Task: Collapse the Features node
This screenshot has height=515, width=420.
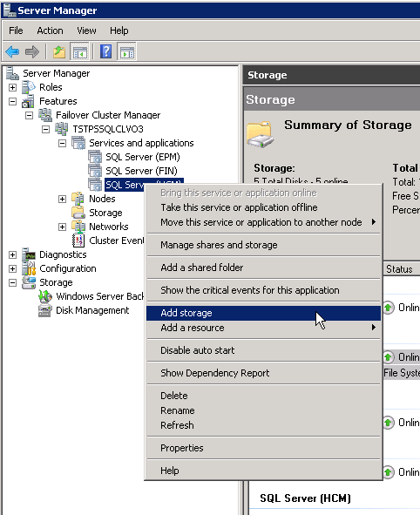Action: tap(12, 101)
